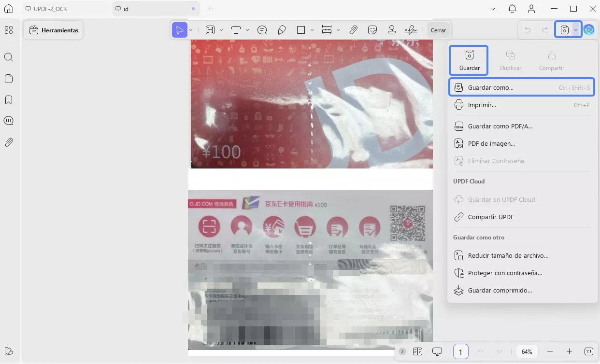Click the red JD card image
The width and height of the screenshot is (600, 364).
[x=312, y=104]
